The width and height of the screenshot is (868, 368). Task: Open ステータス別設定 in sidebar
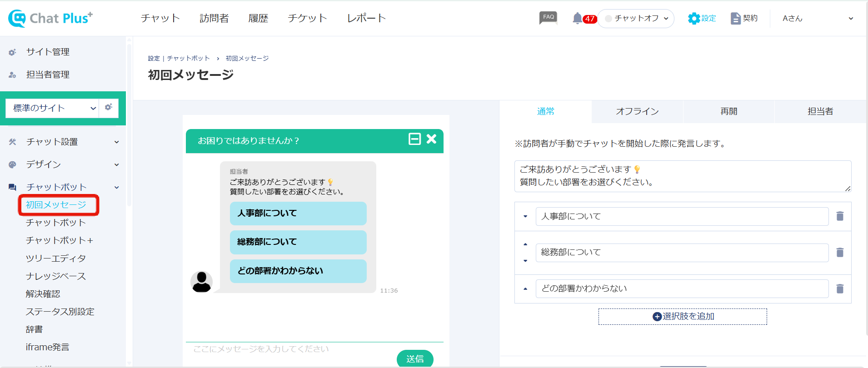[x=60, y=312]
